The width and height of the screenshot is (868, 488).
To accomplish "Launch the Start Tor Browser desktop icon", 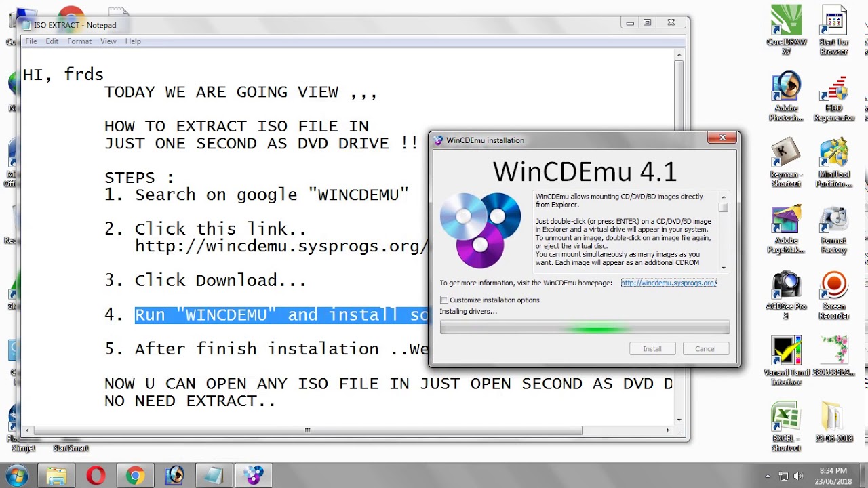I will [x=833, y=30].
